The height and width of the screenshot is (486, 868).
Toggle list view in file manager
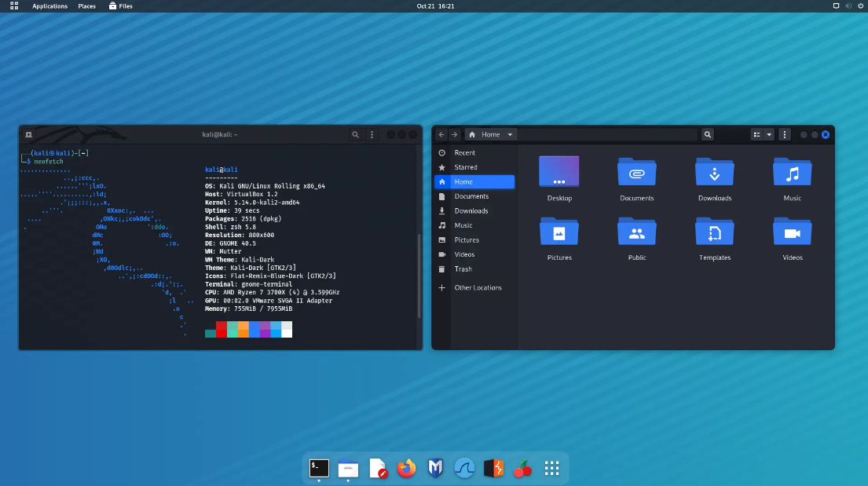(757, 135)
